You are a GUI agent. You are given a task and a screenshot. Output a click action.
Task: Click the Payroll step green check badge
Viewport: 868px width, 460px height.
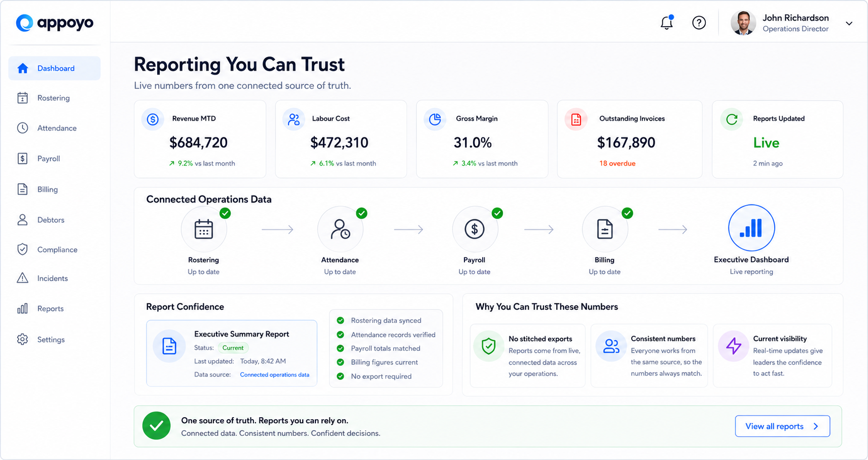tap(497, 213)
